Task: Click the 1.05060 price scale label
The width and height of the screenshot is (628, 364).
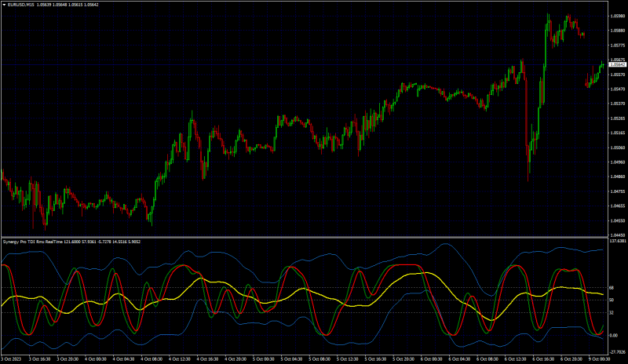Action: pos(617,147)
